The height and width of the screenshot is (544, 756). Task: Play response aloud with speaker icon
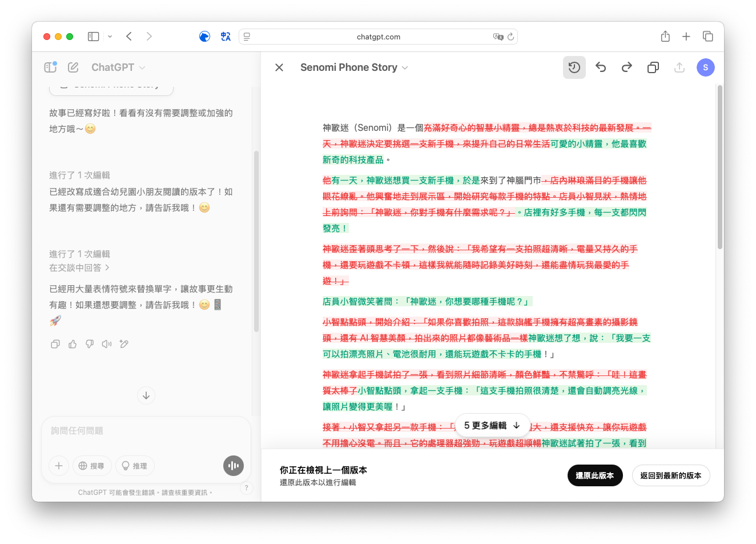pos(107,344)
